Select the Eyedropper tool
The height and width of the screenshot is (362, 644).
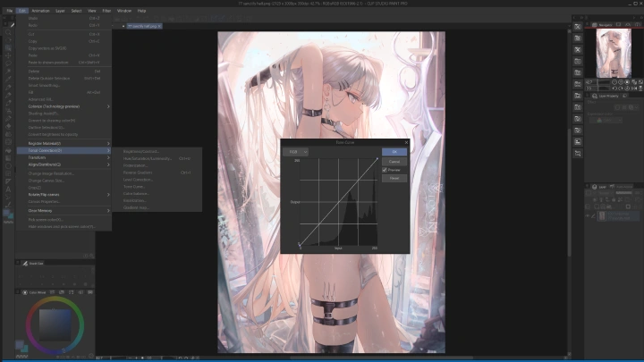pyautogui.click(x=8, y=80)
